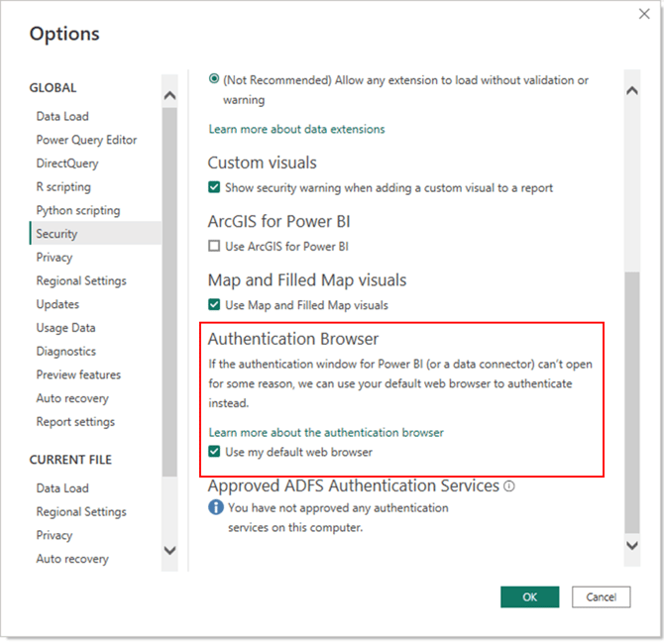664x644 pixels.
Task: Select the Not Recommended allow any extension option
Action: point(214,80)
